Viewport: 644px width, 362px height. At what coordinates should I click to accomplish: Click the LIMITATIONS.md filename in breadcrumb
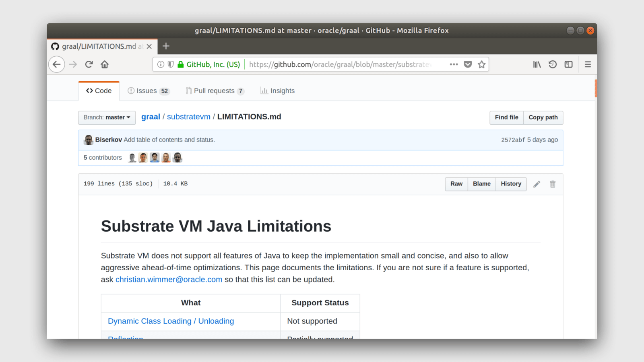249,117
